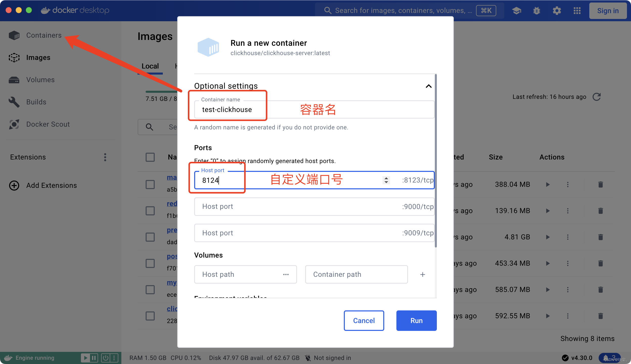Check the box for the 139.16 MB image
631x364 pixels.
[150, 211]
